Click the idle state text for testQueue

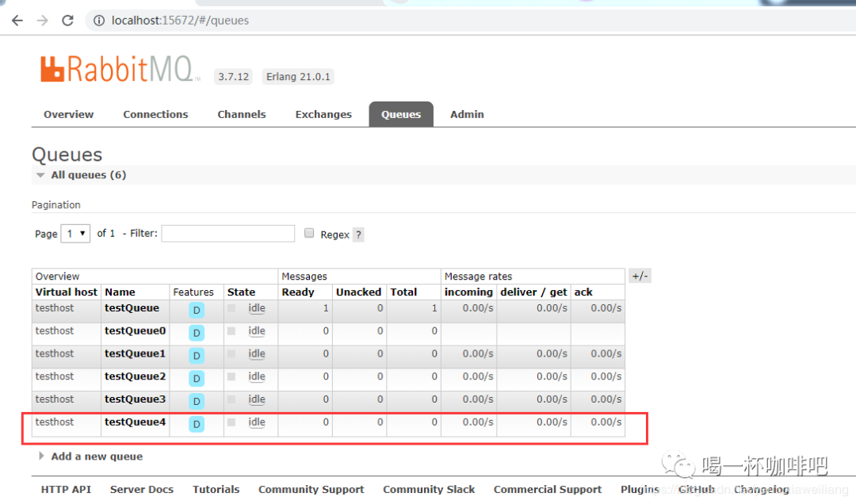pyautogui.click(x=257, y=308)
